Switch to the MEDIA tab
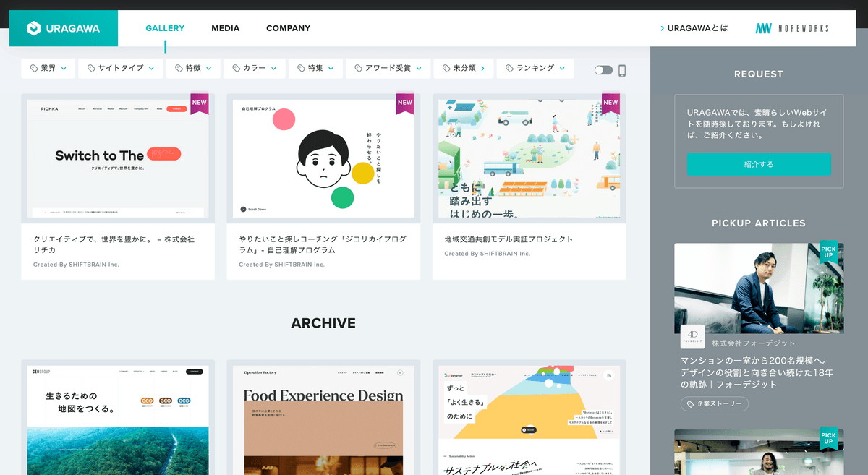The height and width of the screenshot is (475, 868). pos(225,29)
